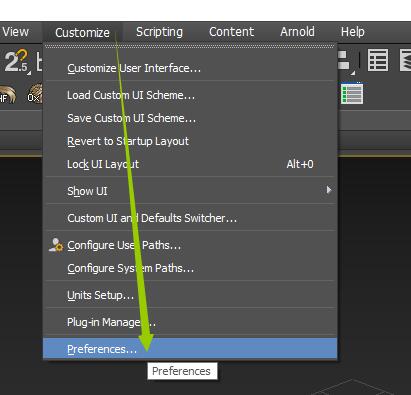The height and width of the screenshot is (395, 411).
Task: Click the green-row scene explorer icon
Action: [x=352, y=93]
